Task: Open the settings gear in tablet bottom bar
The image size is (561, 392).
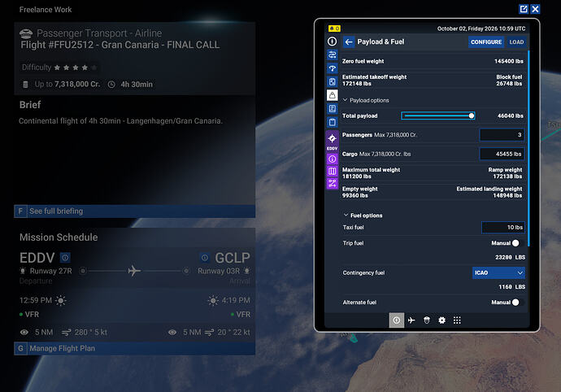Action: click(x=441, y=320)
